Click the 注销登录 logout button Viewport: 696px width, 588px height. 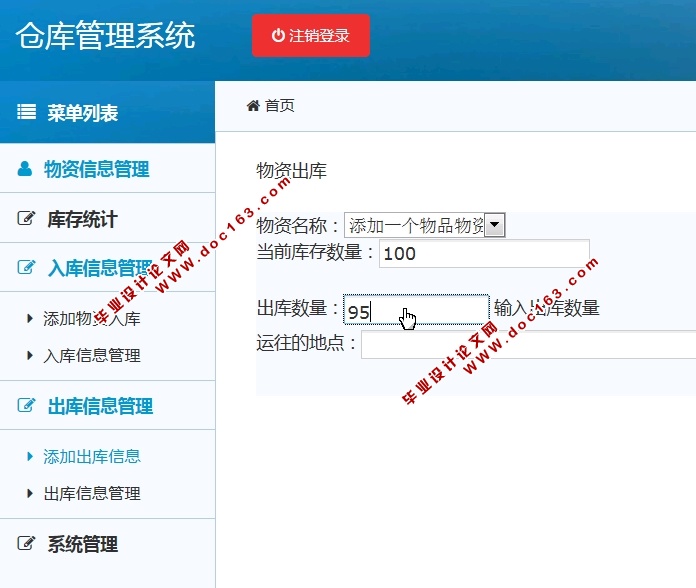click(311, 36)
